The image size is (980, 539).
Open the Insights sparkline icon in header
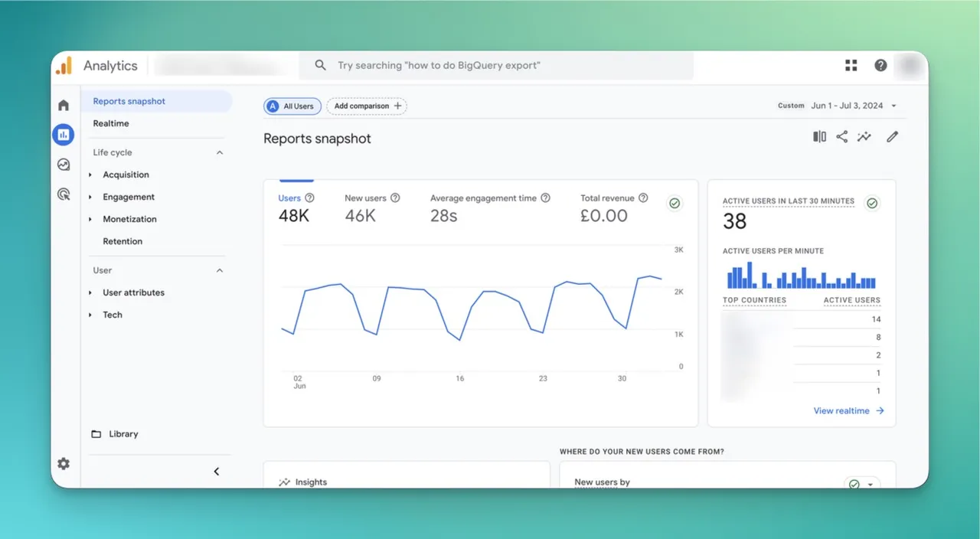tap(864, 137)
